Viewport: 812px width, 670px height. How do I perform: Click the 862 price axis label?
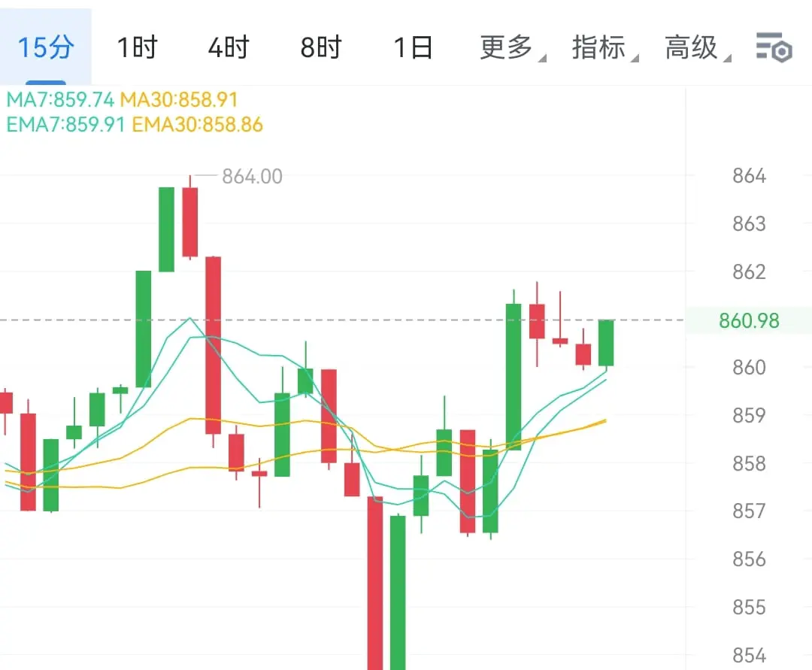749,271
